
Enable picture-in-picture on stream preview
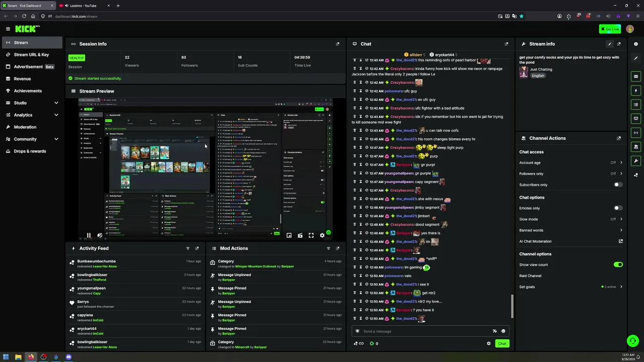(x=289, y=235)
